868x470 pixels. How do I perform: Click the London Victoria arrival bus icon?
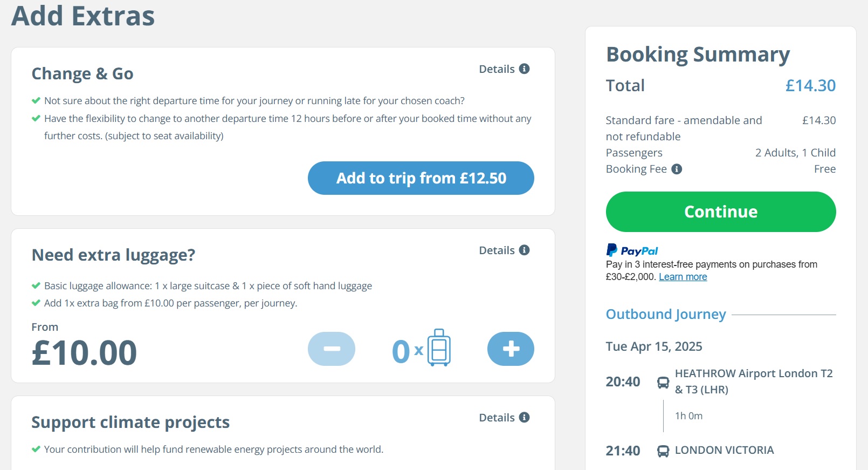coord(663,451)
